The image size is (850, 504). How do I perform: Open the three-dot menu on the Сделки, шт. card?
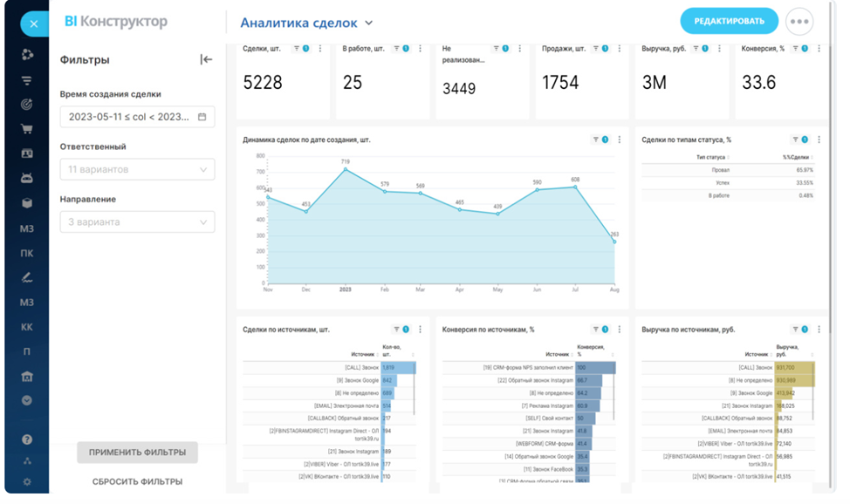click(320, 49)
